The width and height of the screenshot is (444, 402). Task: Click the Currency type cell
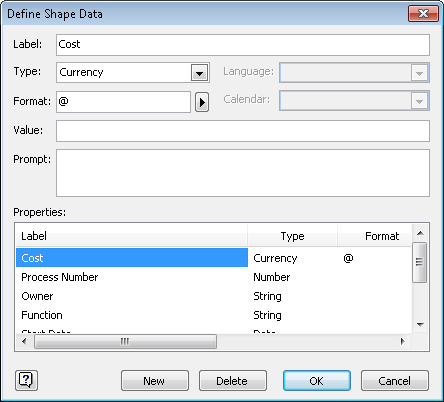275,258
